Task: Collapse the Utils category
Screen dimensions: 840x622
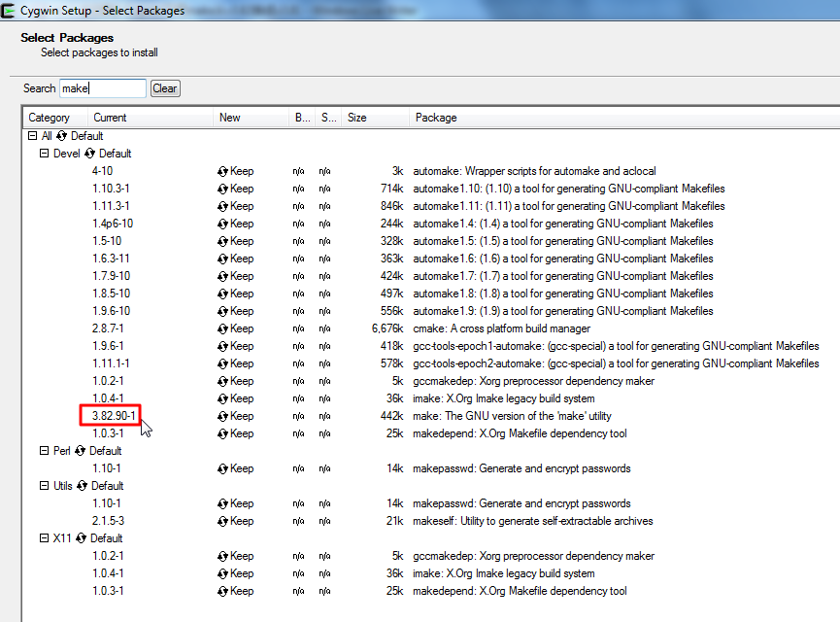Action: point(44,486)
